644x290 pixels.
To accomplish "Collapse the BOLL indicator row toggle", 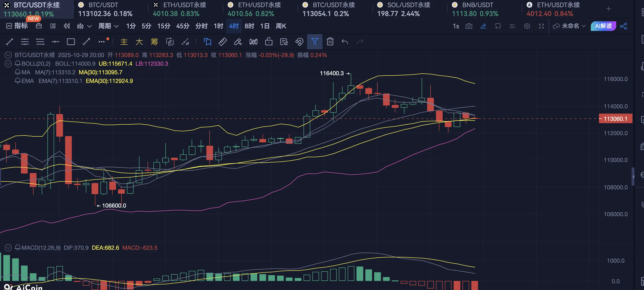I will [8, 64].
